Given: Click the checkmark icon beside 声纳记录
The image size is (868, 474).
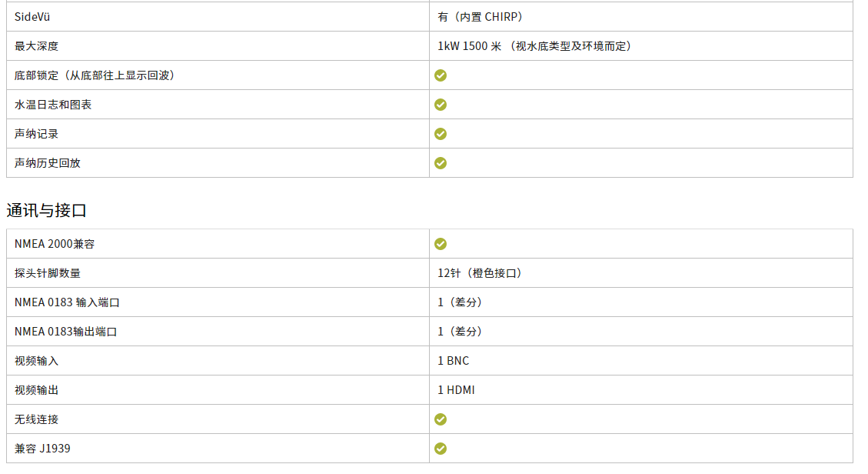Looking at the screenshot, I should pos(441,134).
